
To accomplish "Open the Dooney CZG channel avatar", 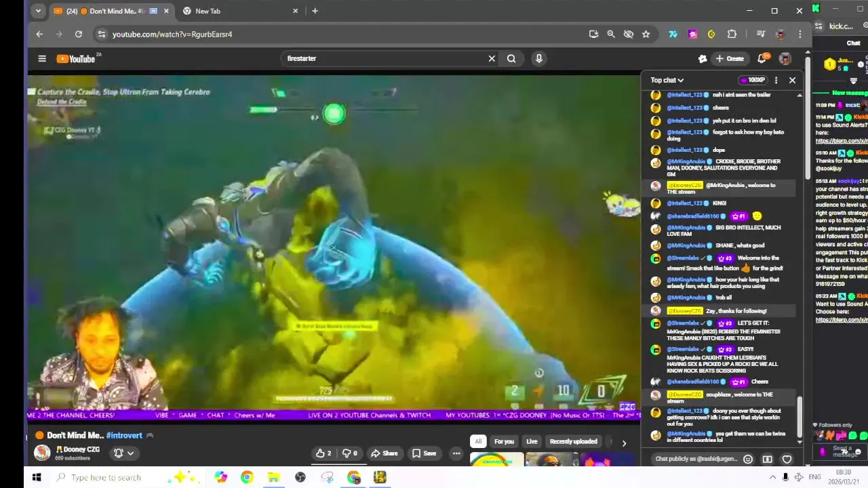I will (42, 453).
